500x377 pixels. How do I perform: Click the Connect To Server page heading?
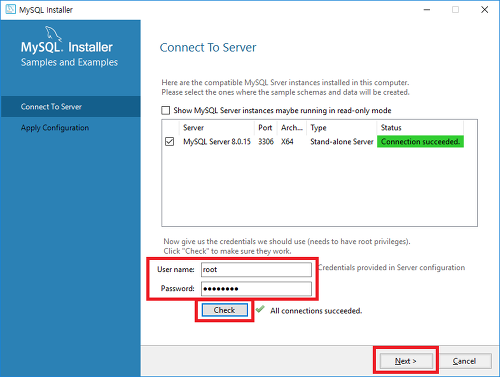(x=208, y=48)
